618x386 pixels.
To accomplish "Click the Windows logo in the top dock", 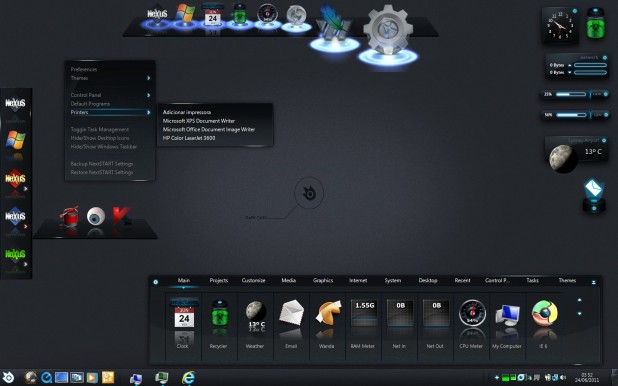I will (185, 14).
